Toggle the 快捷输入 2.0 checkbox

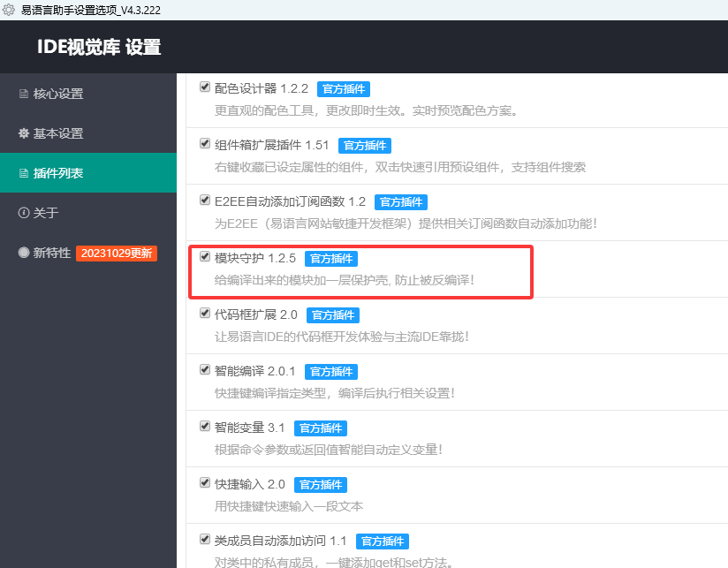click(205, 483)
